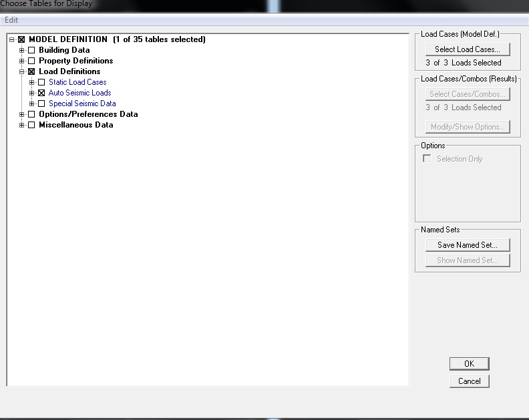Check the Static Load Cases checkbox
The width and height of the screenshot is (529, 420).
(x=41, y=82)
